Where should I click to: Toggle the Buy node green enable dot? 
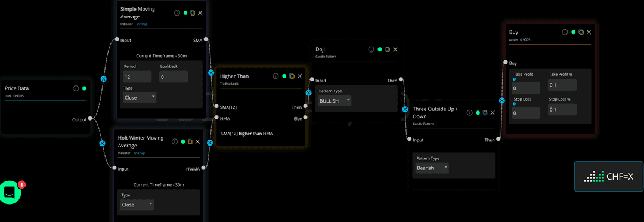tap(573, 32)
